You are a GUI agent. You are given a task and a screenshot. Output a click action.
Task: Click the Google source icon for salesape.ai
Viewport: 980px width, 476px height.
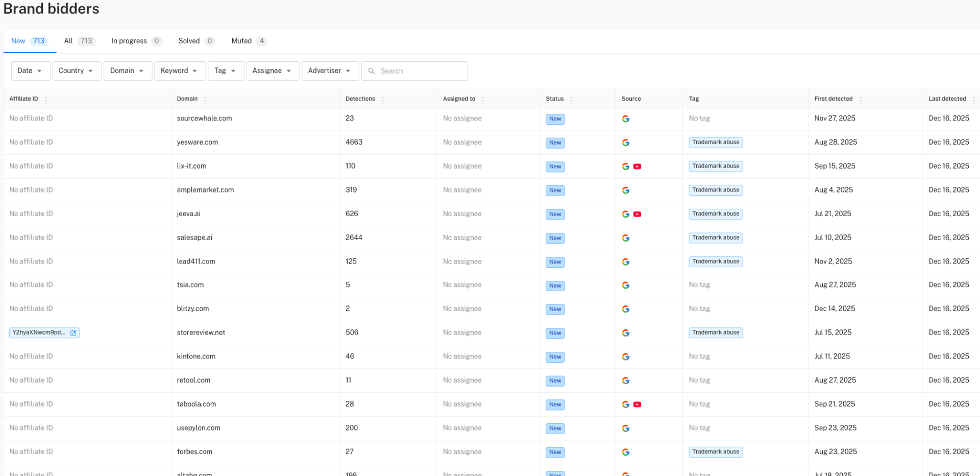click(x=626, y=238)
